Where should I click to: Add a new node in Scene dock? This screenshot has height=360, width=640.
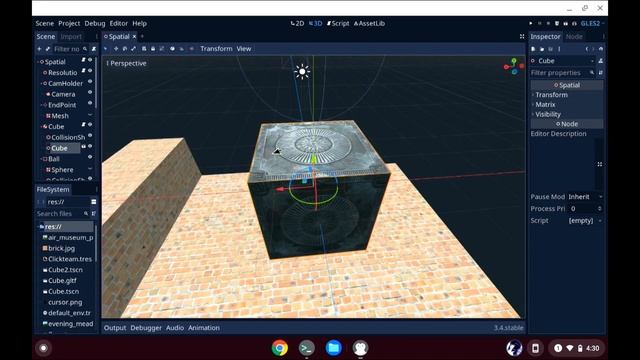39,49
